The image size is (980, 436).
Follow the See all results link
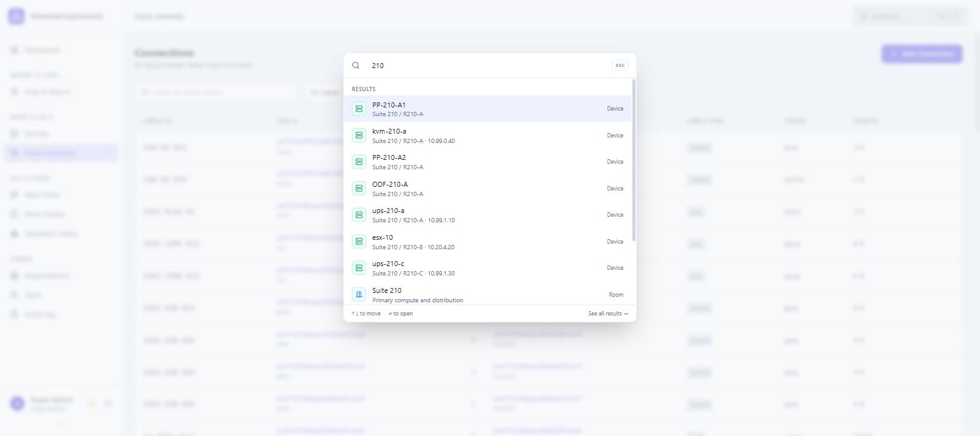tap(608, 314)
